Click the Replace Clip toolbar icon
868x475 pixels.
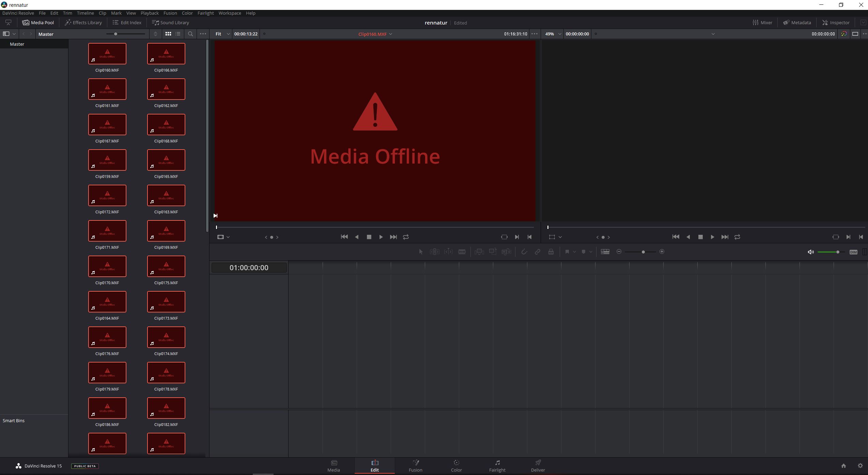[x=507, y=252]
